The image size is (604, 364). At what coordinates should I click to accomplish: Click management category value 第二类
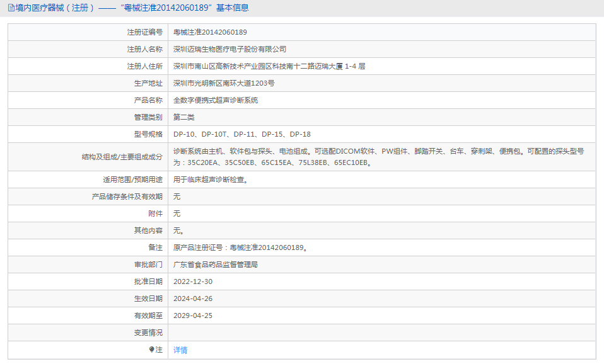[184, 117]
